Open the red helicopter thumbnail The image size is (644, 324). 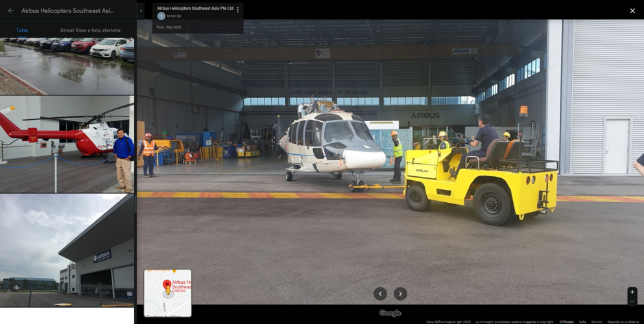(x=67, y=145)
